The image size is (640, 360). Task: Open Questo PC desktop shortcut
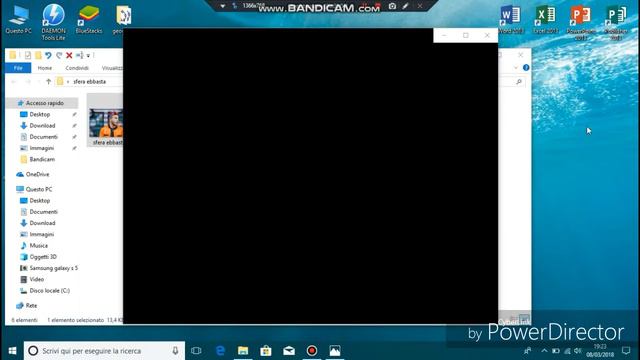click(x=18, y=20)
